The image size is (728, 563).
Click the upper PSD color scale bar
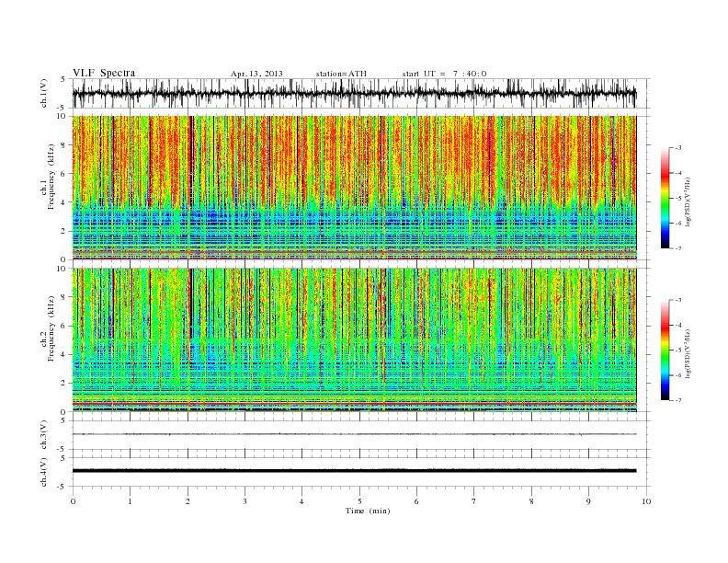(665, 198)
